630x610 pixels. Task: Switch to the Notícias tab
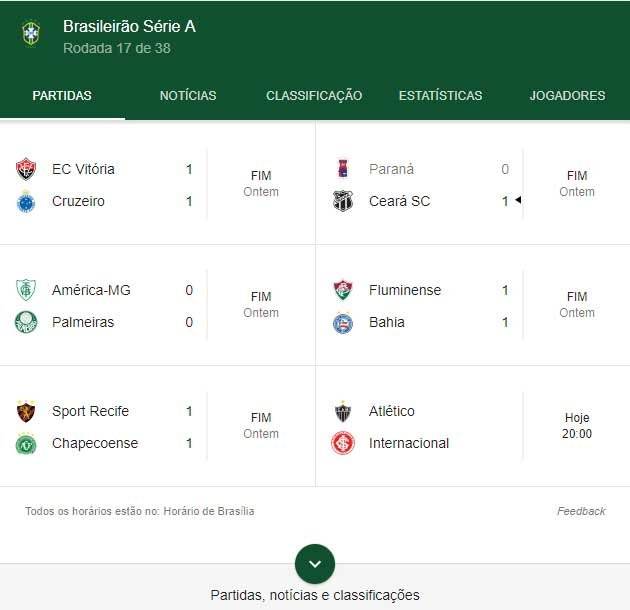click(188, 96)
